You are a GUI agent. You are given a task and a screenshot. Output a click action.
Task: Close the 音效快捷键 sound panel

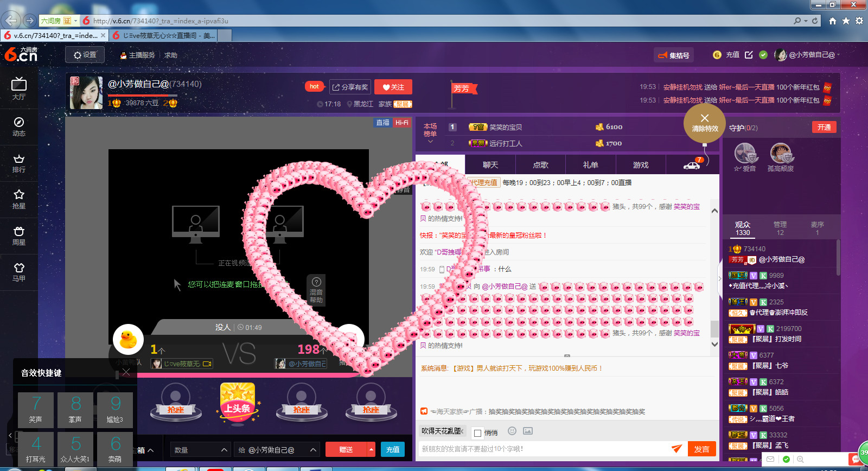[126, 372]
